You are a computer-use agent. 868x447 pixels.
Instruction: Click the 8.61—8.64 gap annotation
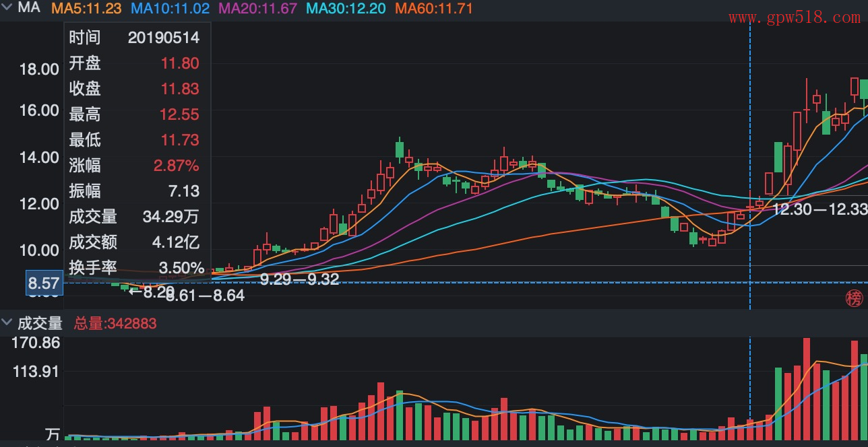pos(206,295)
